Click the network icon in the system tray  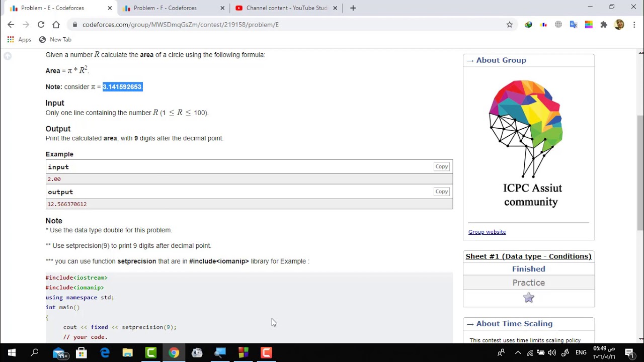pyautogui.click(x=530, y=353)
